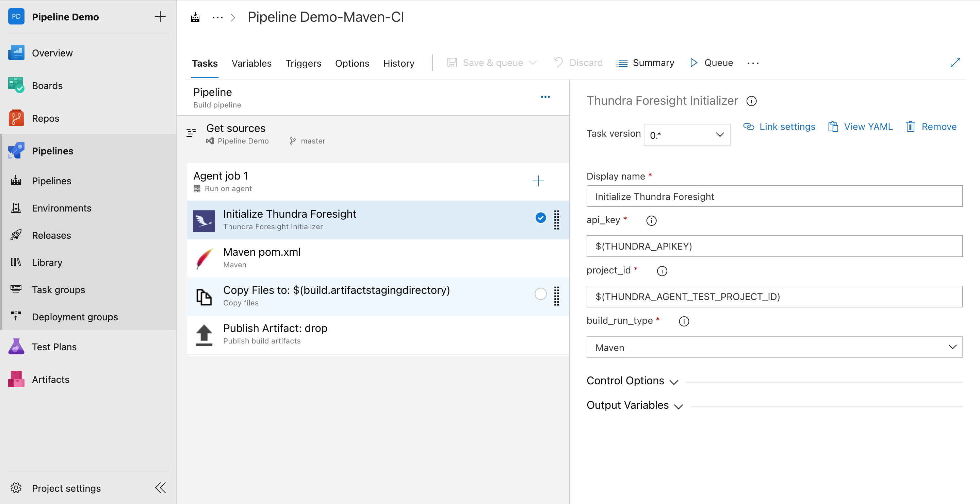980x504 pixels.
Task: Switch to the Options tab
Action: point(352,63)
